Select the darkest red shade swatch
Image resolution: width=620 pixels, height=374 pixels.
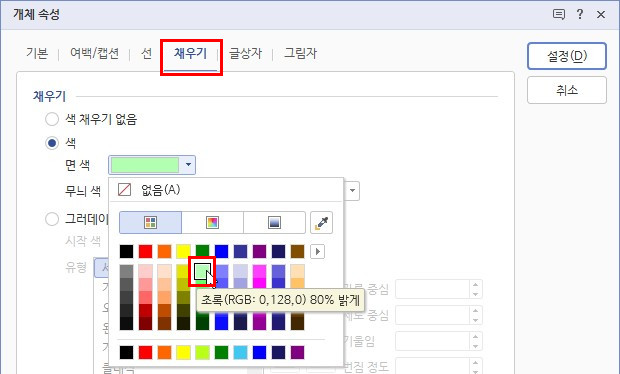coord(146,323)
